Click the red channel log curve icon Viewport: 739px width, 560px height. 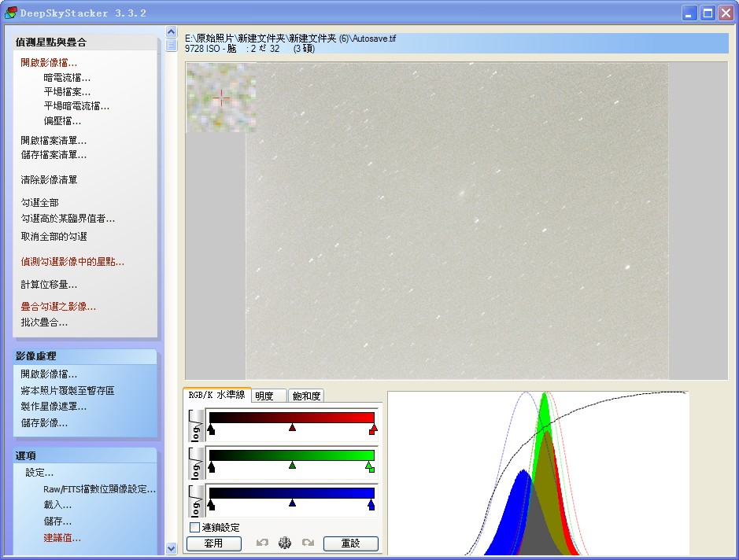point(196,426)
